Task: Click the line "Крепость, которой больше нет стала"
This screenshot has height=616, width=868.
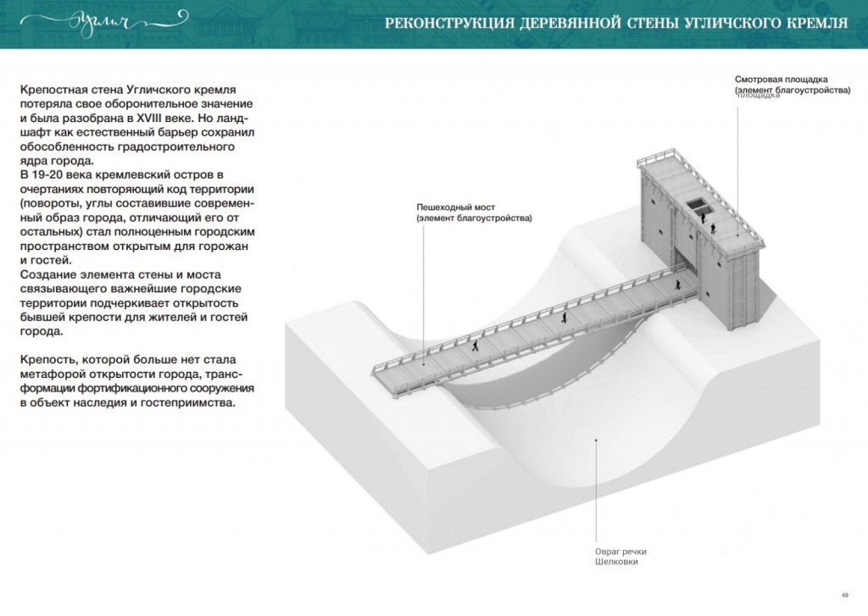Action: (128, 360)
